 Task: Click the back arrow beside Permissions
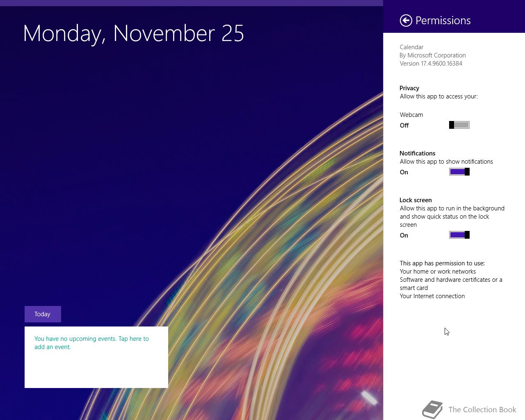click(406, 21)
